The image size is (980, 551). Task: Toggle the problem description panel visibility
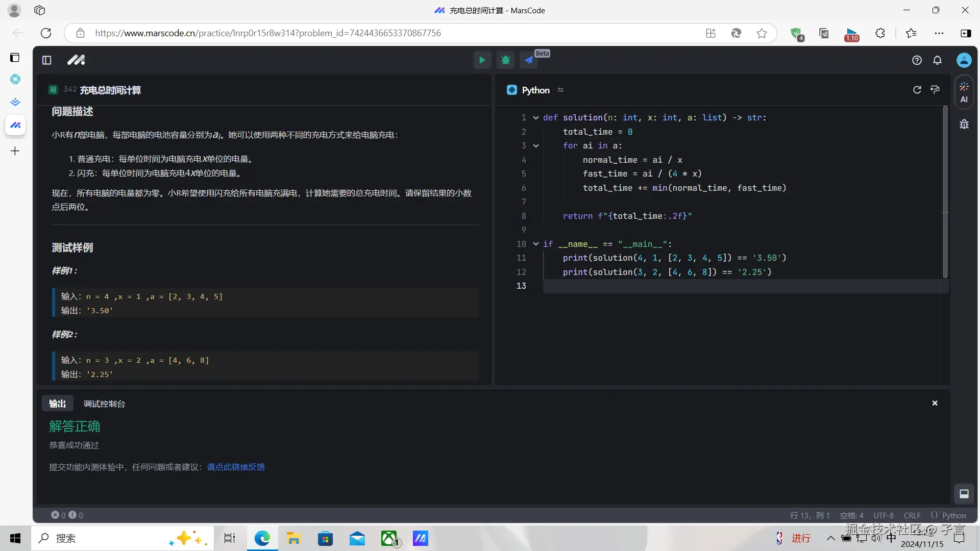pos(46,60)
